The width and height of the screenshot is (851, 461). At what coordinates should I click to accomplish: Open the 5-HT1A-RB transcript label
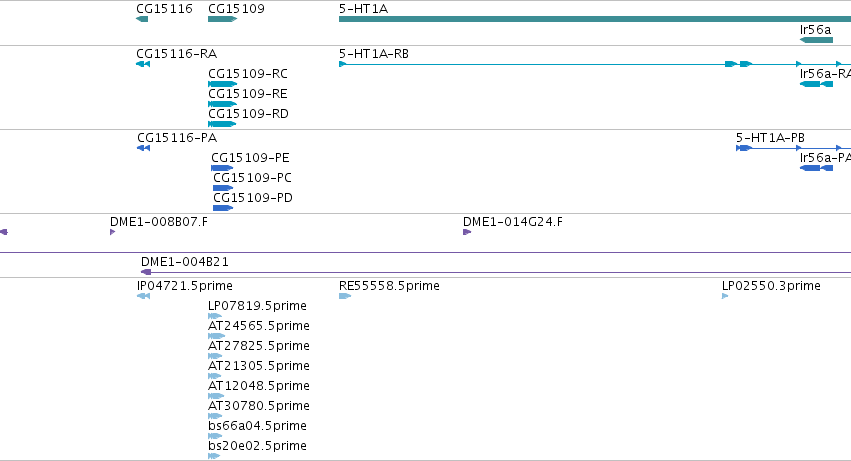374,54
